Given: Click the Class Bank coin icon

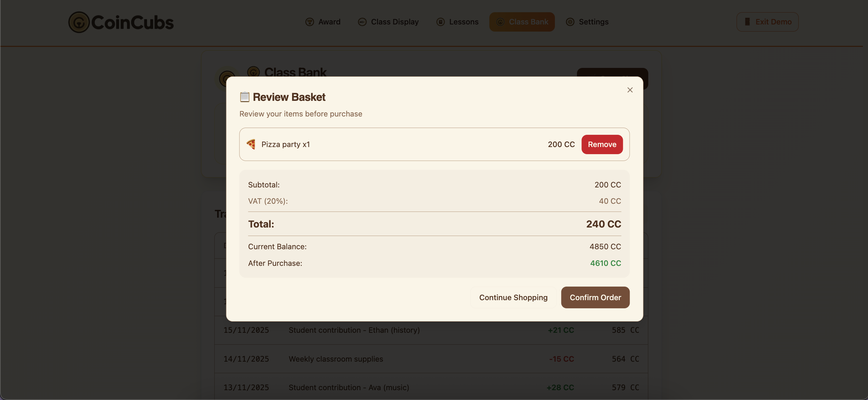Looking at the screenshot, I should click(x=500, y=22).
